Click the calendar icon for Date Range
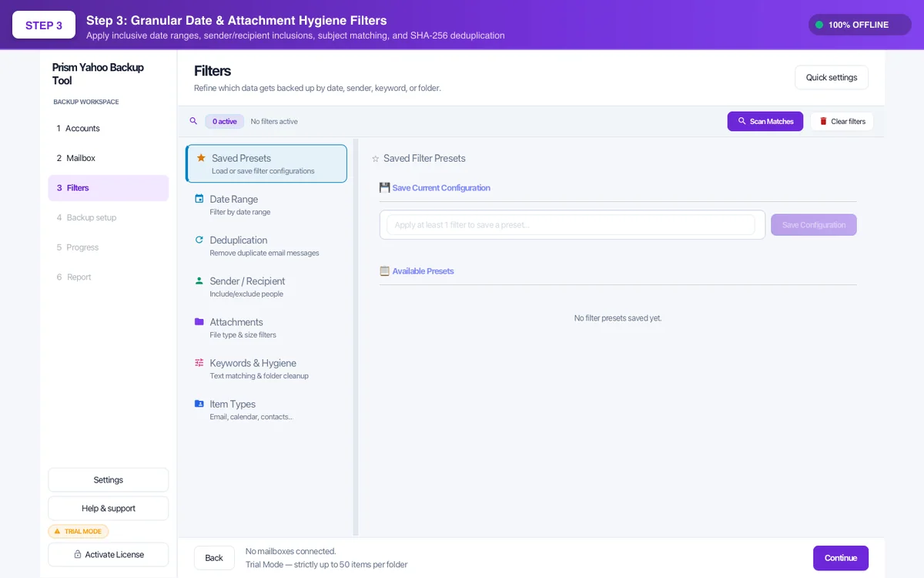This screenshot has height=578, width=924. 199,199
